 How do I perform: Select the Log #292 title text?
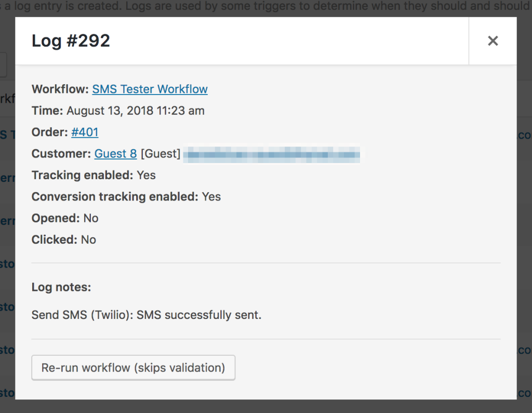71,41
